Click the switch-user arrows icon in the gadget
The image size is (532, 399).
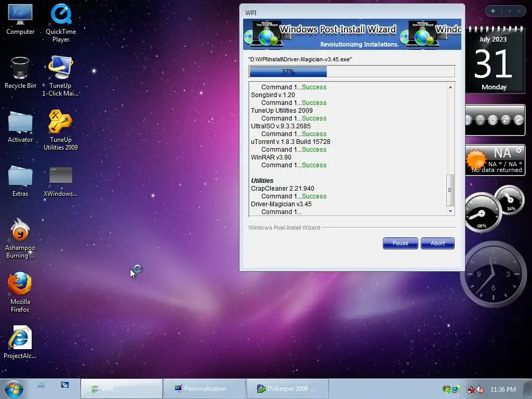tap(506, 120)
